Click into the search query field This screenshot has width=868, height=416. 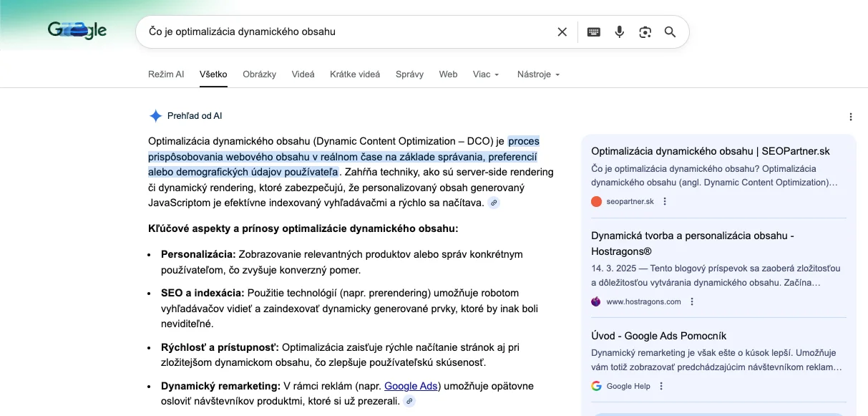[x=343, y=32]
